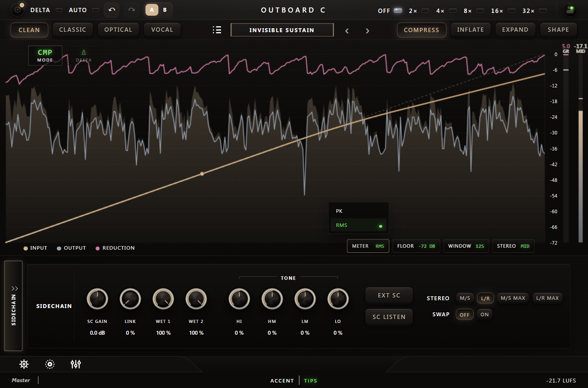Click the TIPS link
Image resolution: width=588 pixels, height=388 pixels.
click(310, 381)
